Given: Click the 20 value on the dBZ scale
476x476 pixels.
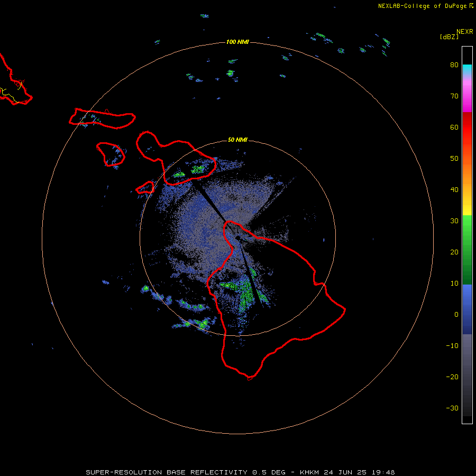Looking at the screenshot, I should point(454,252).
